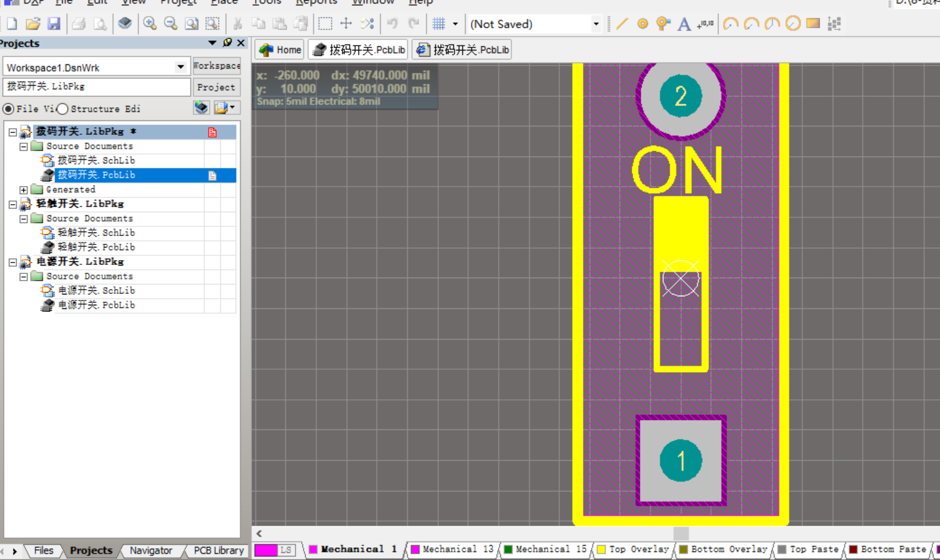Click Zoom to selected area icon
940x560 pixels.
pyautogui.click(x=213, y=23)
